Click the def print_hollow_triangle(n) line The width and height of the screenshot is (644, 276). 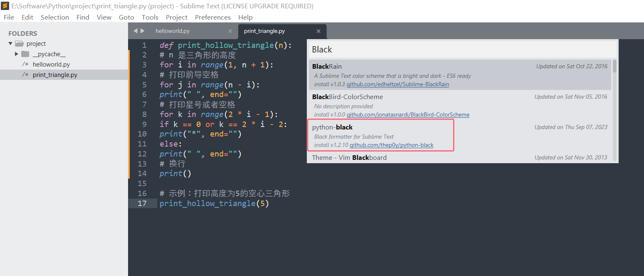pos(226,45)
